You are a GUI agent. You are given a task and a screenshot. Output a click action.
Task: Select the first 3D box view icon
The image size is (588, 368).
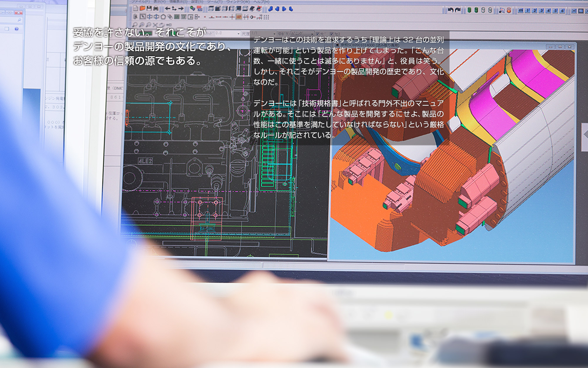211,8
